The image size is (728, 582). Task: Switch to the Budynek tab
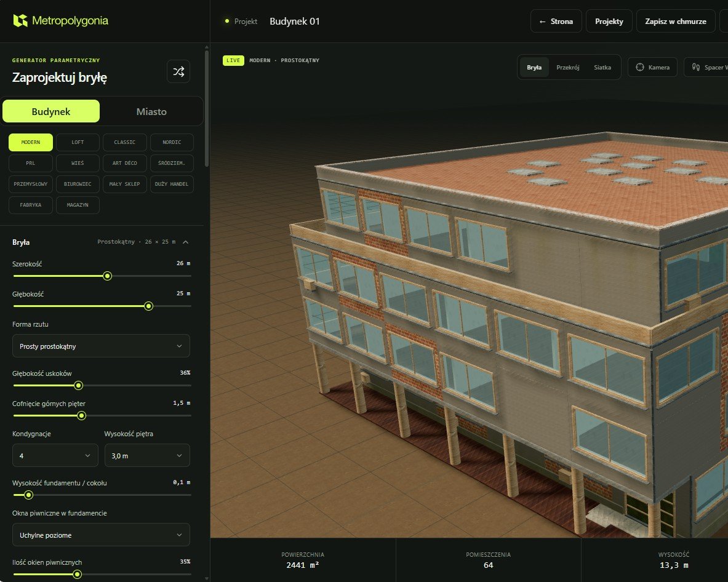(51, 111)
